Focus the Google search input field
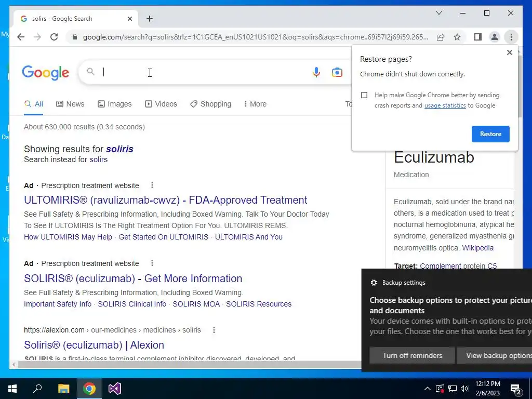 pyautogui.click(x=204, y=72)
